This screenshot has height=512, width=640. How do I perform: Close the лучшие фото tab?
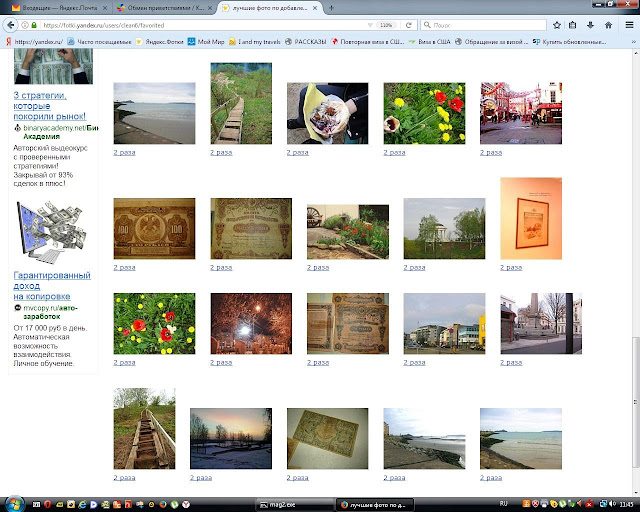315,8
